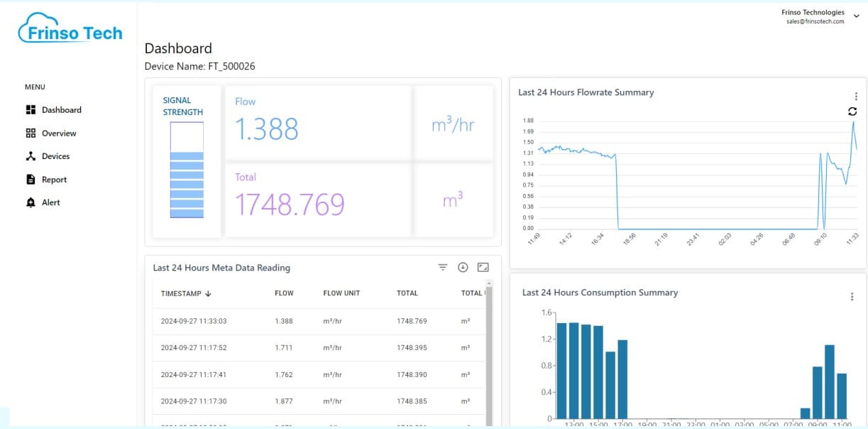
Task: Click the tallest consumption bar near 09:00
Action: 830,381
